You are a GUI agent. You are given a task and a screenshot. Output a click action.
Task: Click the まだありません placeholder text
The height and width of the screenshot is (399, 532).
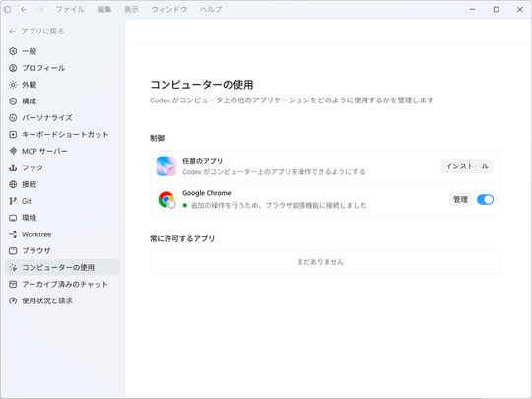pyautogui.click(x=320, y=262)
